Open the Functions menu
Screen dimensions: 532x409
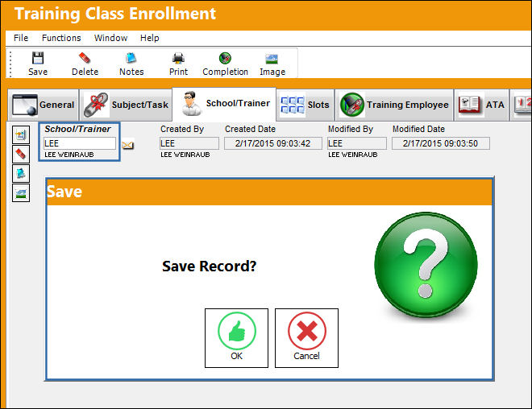(x=61, y=38)
